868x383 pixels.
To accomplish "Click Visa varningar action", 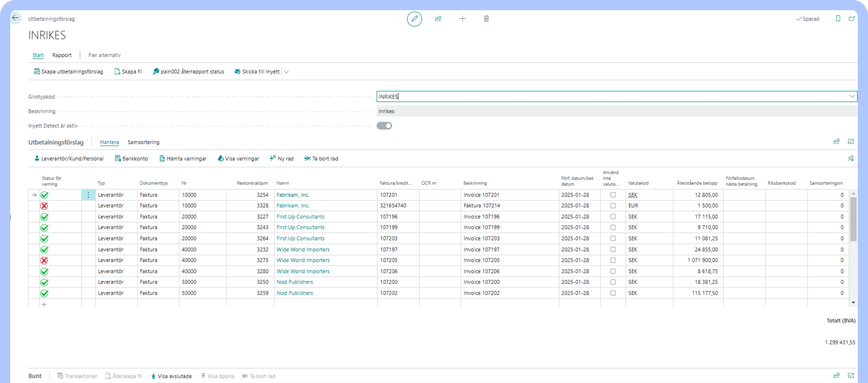I will point(238,159).
